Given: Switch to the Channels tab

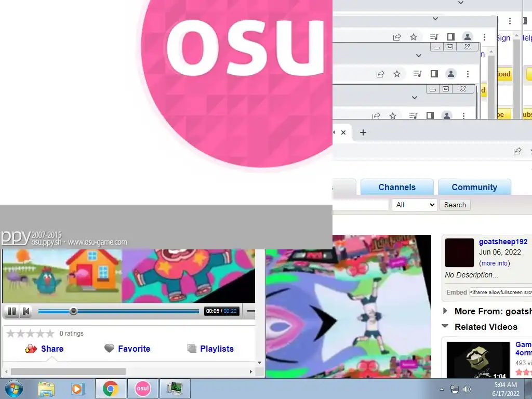Looking at the screenshot, I should [397, 187].
